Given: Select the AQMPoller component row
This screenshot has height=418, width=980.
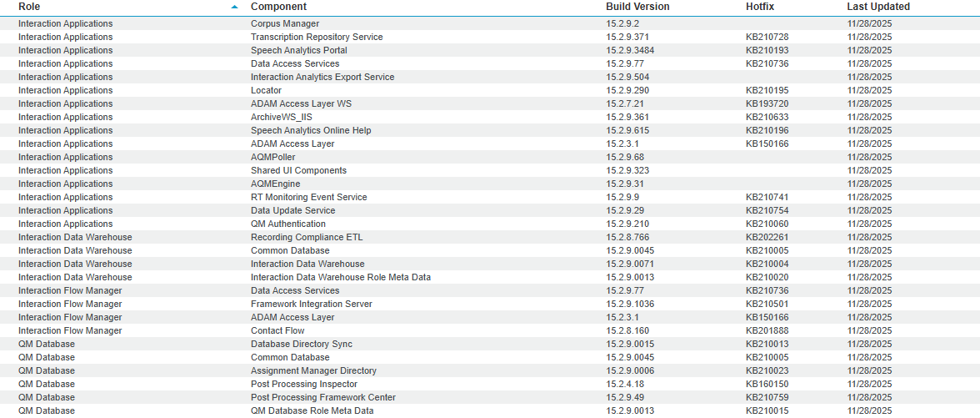Looking at the screenshot, I should pos(273,157).
